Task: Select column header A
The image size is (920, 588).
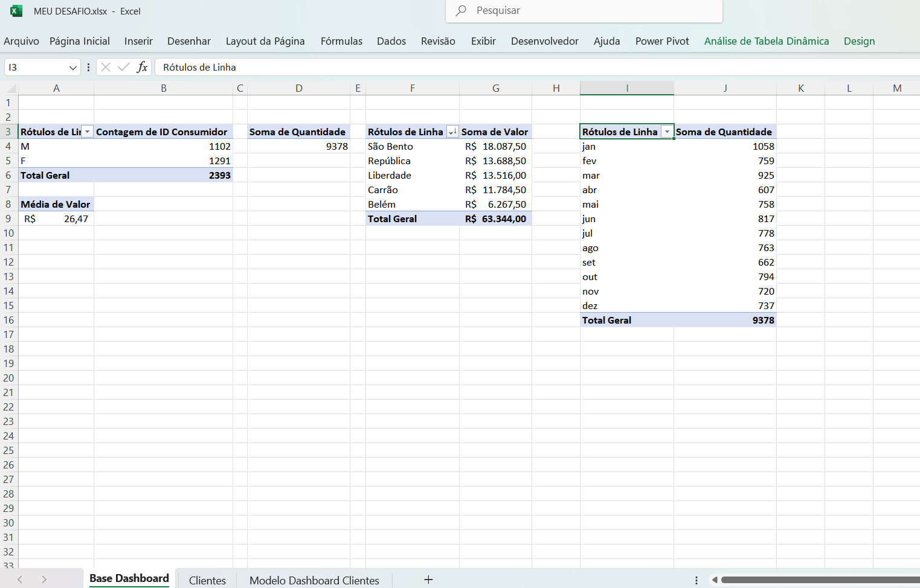Action: pos(56,88)
